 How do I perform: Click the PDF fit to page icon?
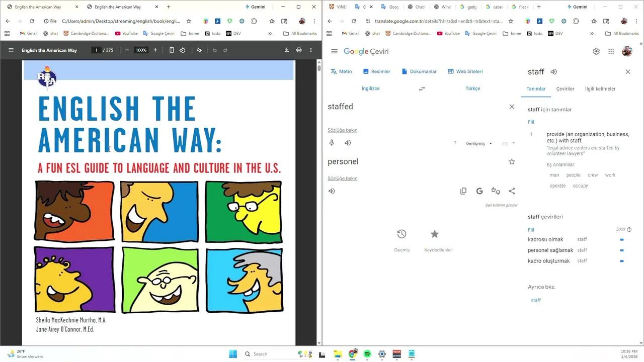click(172, 50)
